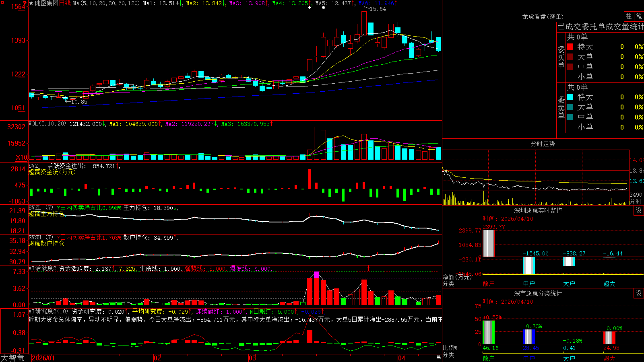Select the teal 大单 sell-order swatch
Image resolution: width=644 pixels, height=362 pixels.
pos(570,107)
